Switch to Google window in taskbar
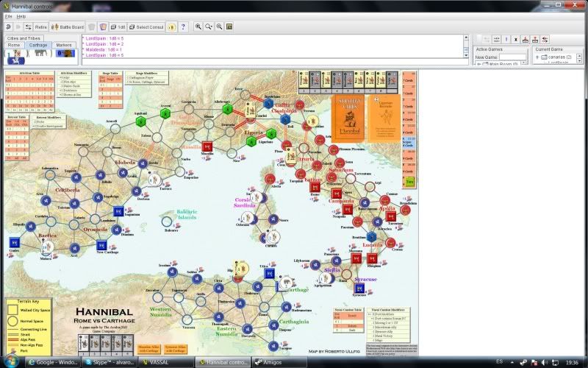588x368 pixels. tap(53, 362)
